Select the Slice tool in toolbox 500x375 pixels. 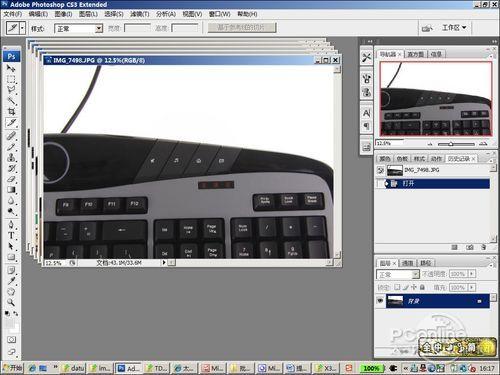[x=11, y=122]
